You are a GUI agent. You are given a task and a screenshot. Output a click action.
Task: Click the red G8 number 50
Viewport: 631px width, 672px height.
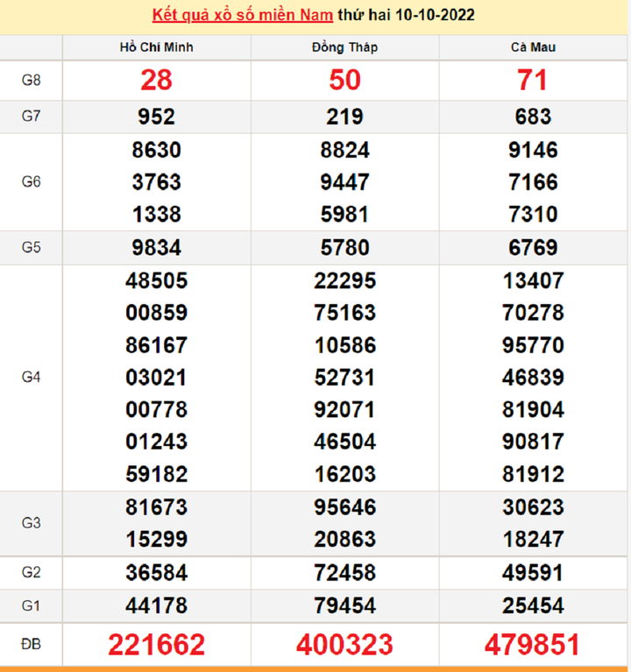pos(344,81)
